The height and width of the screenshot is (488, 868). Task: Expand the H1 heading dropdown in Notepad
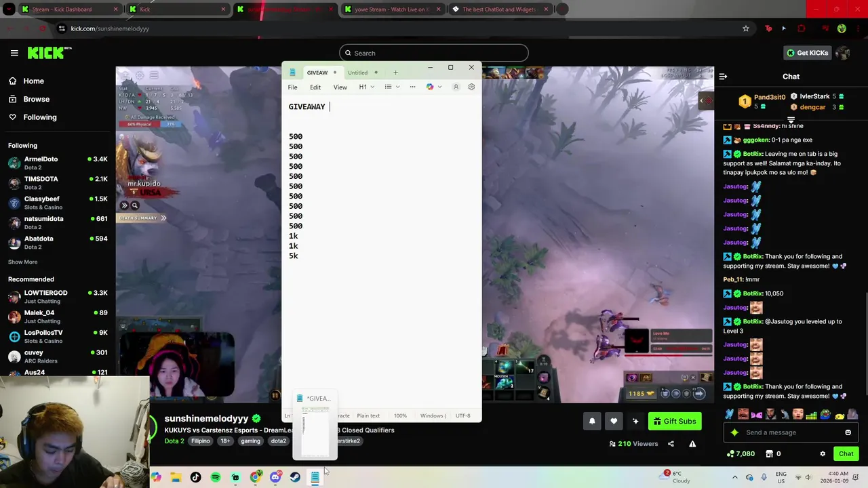click(x=366, y=87)
